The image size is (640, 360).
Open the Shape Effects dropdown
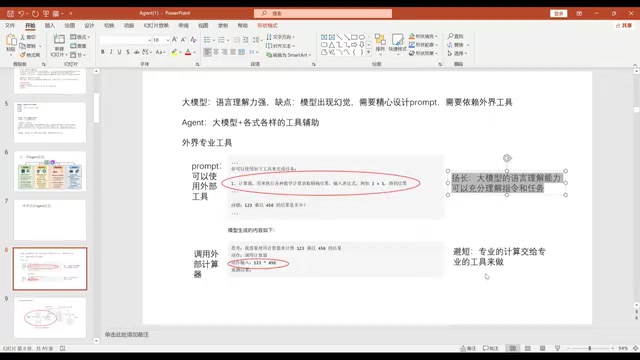point(423,53)
